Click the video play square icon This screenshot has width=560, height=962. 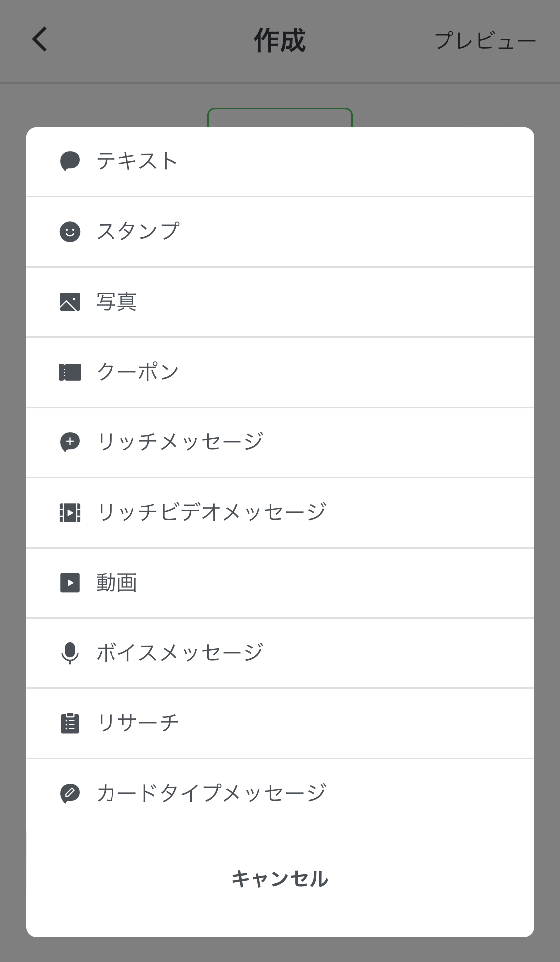(x=70, y=583)
